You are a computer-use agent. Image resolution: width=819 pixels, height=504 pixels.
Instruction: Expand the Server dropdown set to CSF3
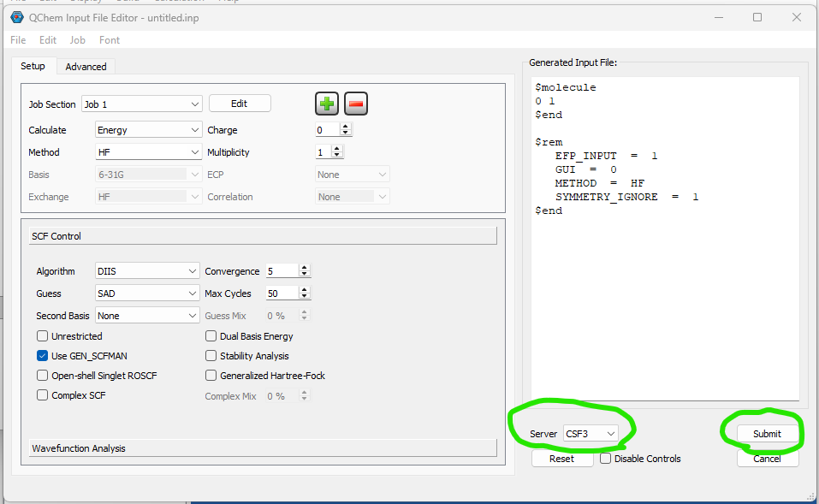point(591,434)
